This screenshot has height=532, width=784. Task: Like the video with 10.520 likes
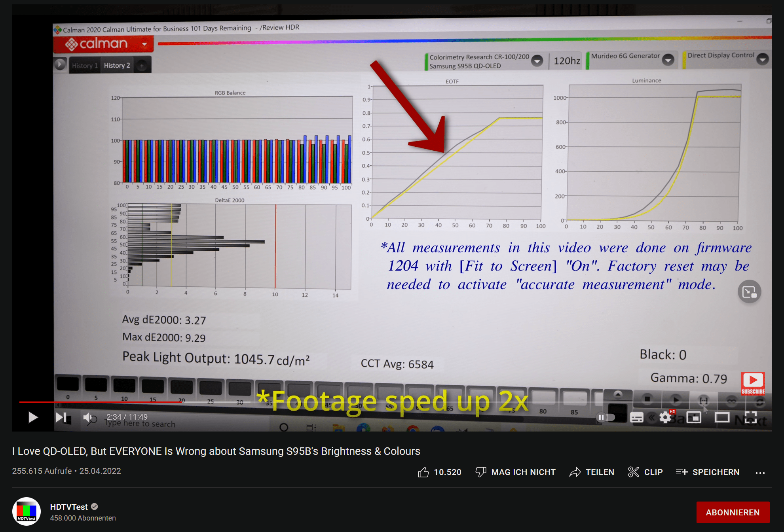439,472
